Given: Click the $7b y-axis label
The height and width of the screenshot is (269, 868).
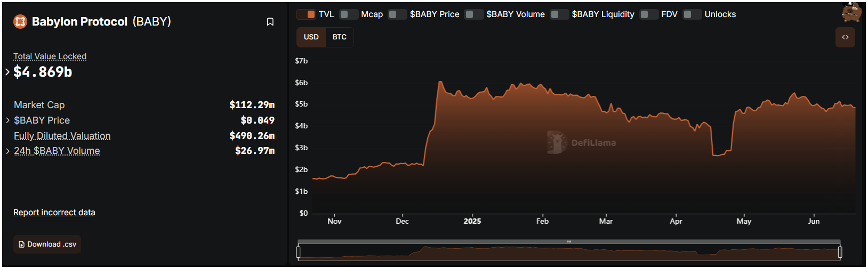Looking at the screenshot, I should click(301, 61).
